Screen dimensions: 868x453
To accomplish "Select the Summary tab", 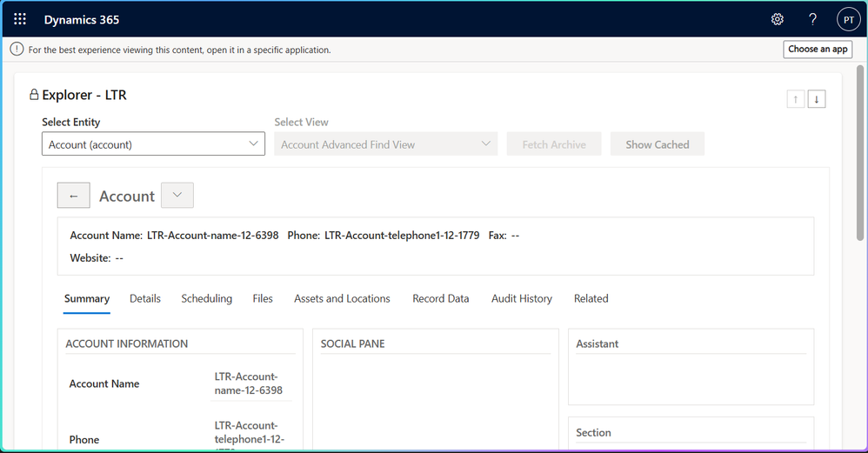I will click(x=87, y=299).
